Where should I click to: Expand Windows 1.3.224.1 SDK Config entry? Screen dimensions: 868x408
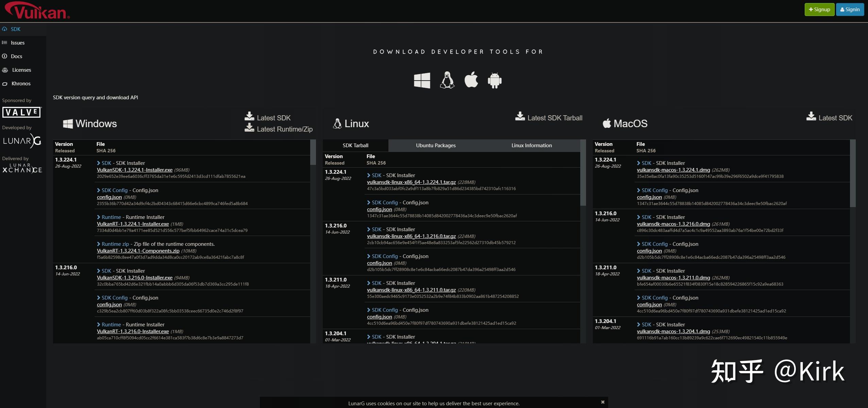112,190
